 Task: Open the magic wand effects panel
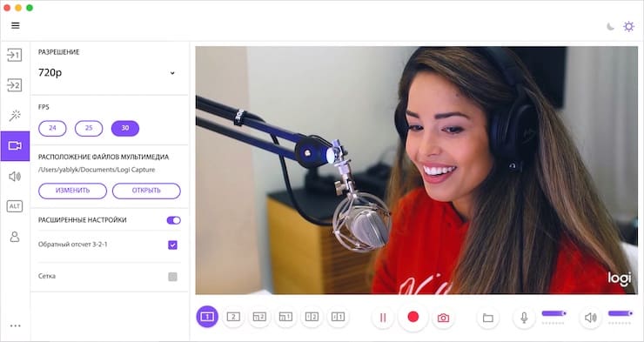point(15,116)
